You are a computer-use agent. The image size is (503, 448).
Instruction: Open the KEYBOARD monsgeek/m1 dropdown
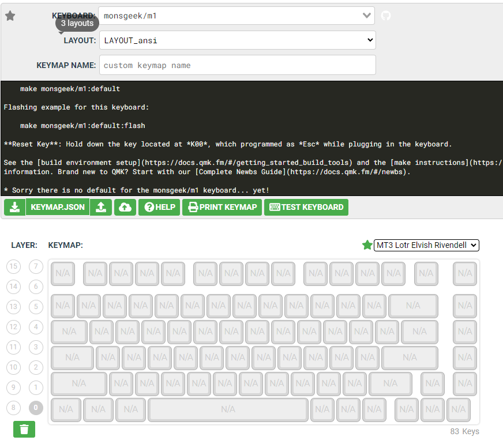tap(237, 16)
